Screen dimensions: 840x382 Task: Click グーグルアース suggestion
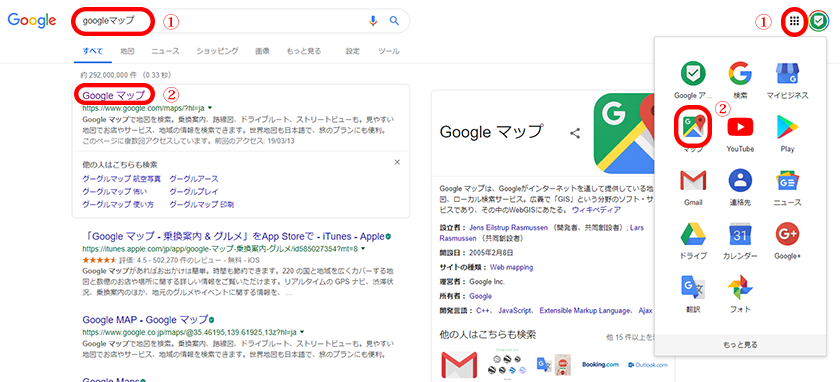pyautogui.click(x=194, y=178)
